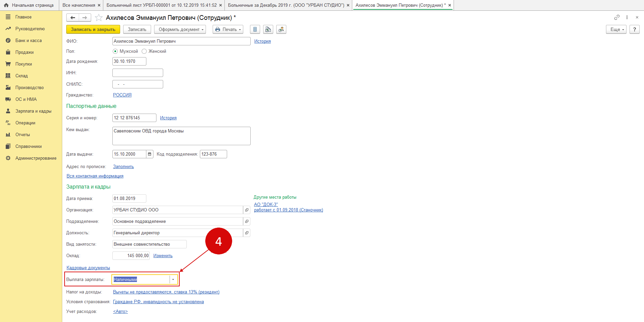Screen dimensions: 644x322
Task: Select the Мужской gender option
Action: [115, 51]
